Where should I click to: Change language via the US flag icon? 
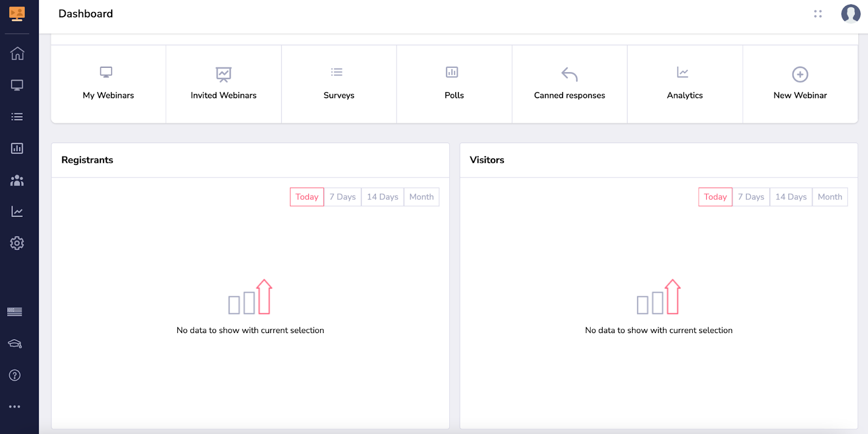click(15, 312)
